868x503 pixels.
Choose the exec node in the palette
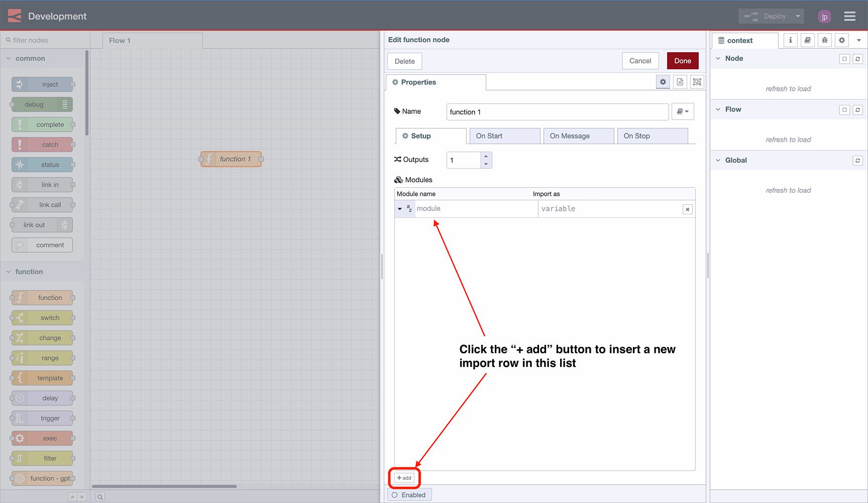point(42,438)
